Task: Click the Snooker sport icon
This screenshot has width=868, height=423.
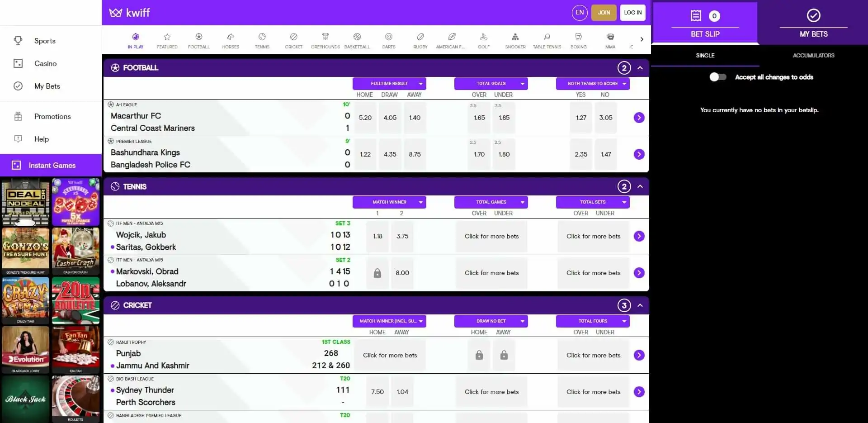Action: pos(515,40)
